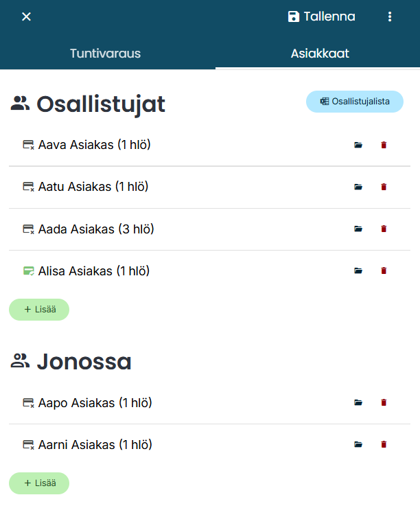Switch to the Tuntivaraus tab
This screenshot has width=420, height=506.
[105, 54]
